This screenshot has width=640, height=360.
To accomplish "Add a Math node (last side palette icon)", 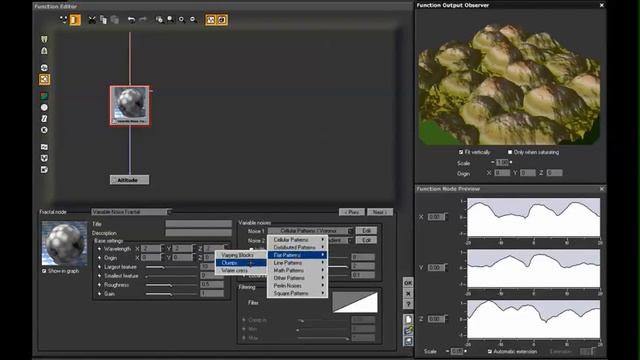I will pyautogui.click(x=44, y=169).
